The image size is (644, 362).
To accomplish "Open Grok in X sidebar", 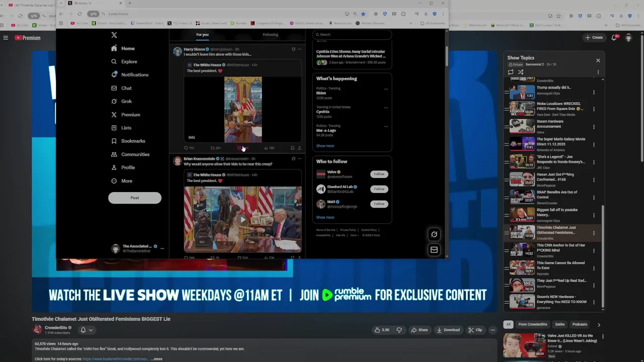I will coord(121,101).
